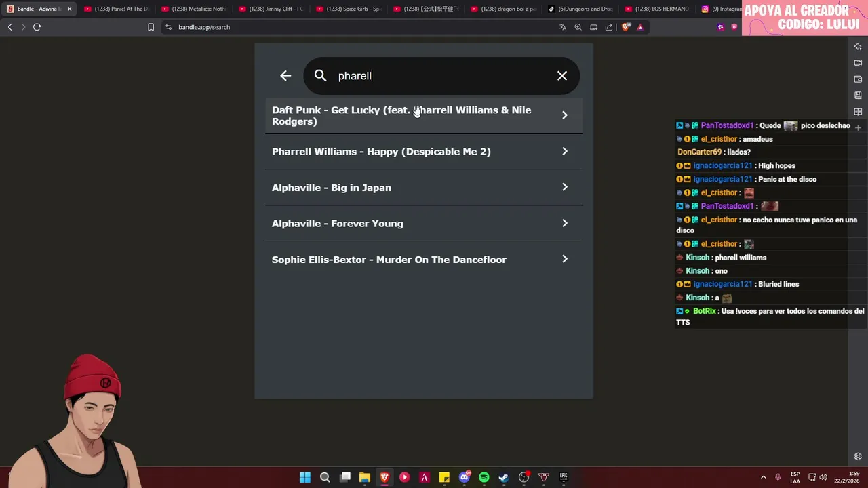Open the purple extension icon in toolbar
868x488 pixels.
720,27
